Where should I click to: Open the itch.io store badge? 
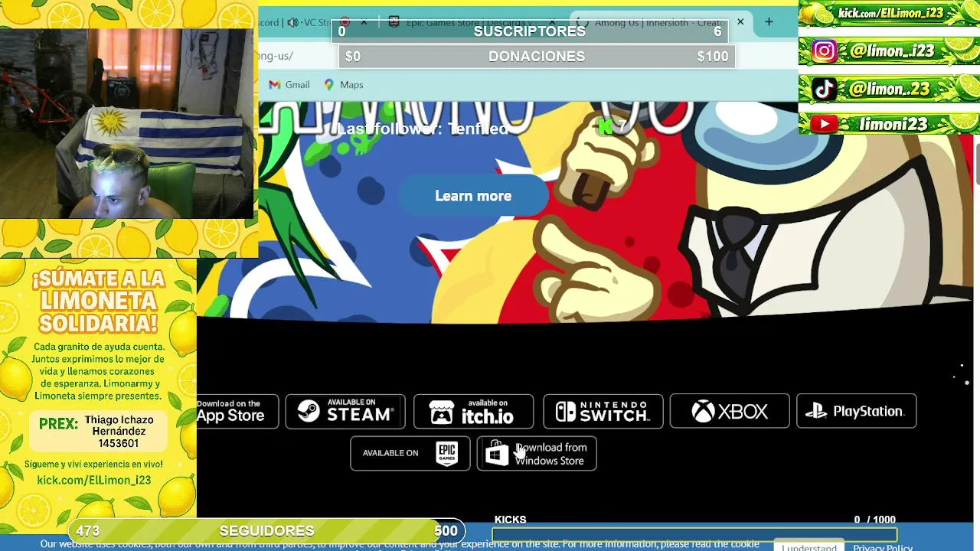[473, 412]
